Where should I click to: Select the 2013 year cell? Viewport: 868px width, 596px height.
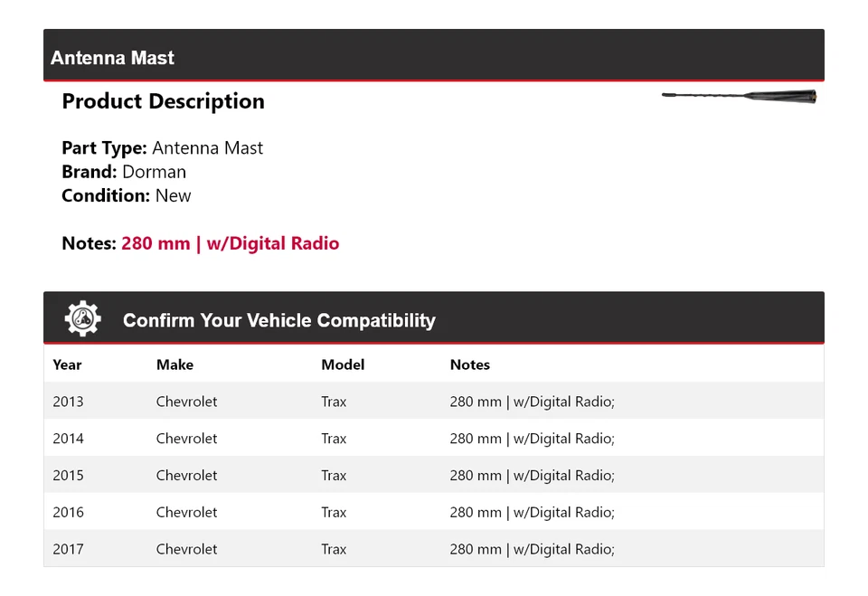(x=68, y=402)
